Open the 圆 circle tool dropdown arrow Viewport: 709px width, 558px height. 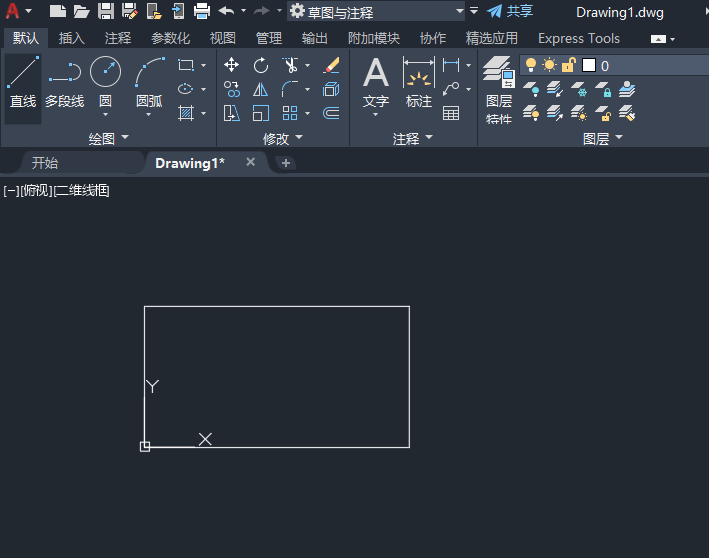pos(105,114)
